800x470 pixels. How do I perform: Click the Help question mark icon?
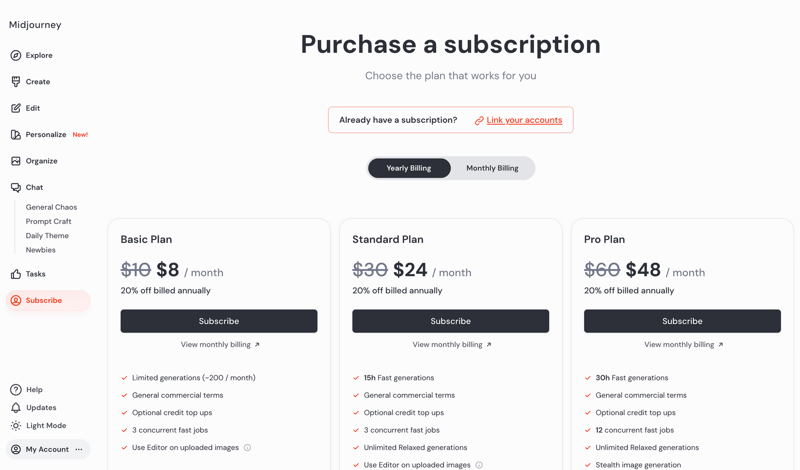click(16, 390)
